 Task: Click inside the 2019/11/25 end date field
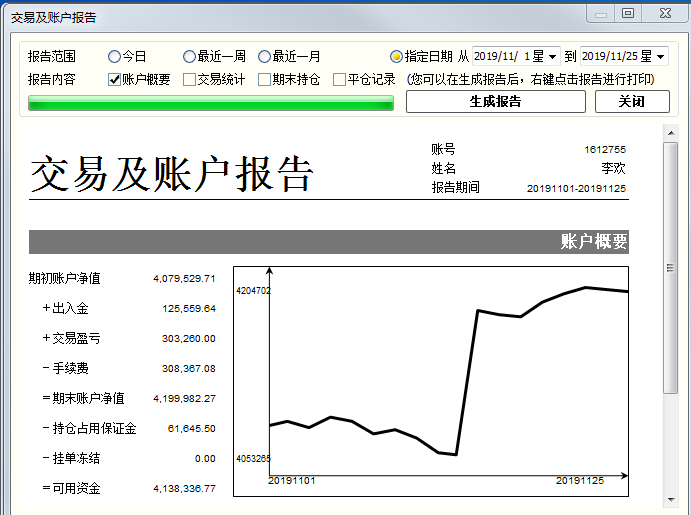coord(614,57)
